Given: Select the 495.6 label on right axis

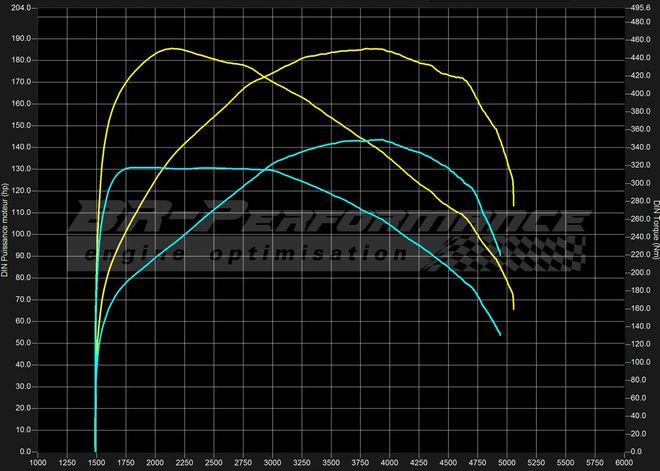Looking at the screenshot, I should point(639,5).
